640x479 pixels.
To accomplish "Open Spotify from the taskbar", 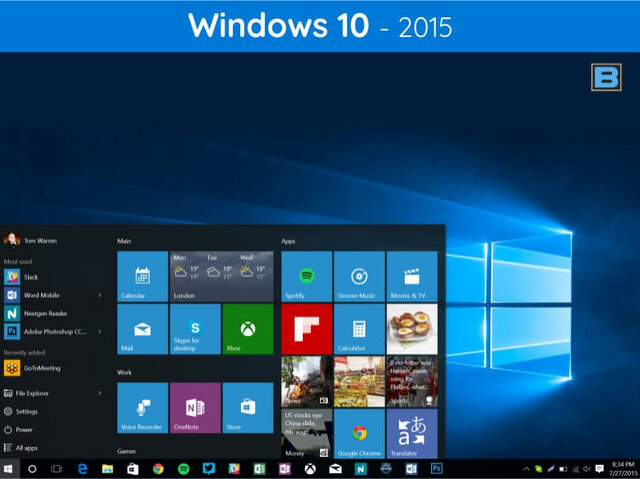I will pos(184,469).
